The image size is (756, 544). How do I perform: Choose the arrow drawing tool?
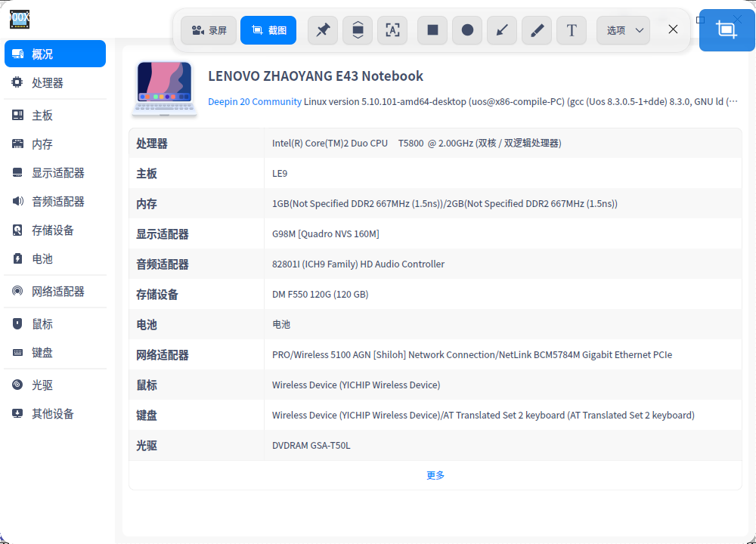coord(502,30)
